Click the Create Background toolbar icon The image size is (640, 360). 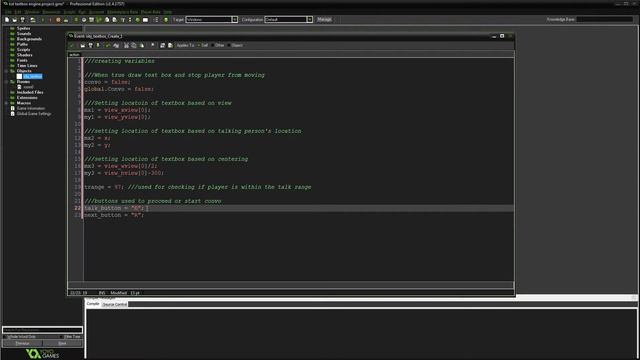coord(91,20)
